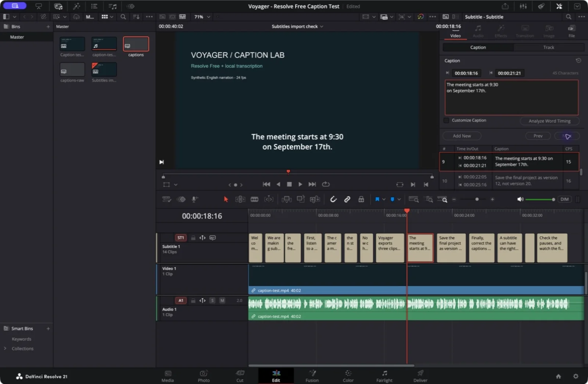Click Custom Zoom icon
588x384 pixels.
click(x=442, y=199)
